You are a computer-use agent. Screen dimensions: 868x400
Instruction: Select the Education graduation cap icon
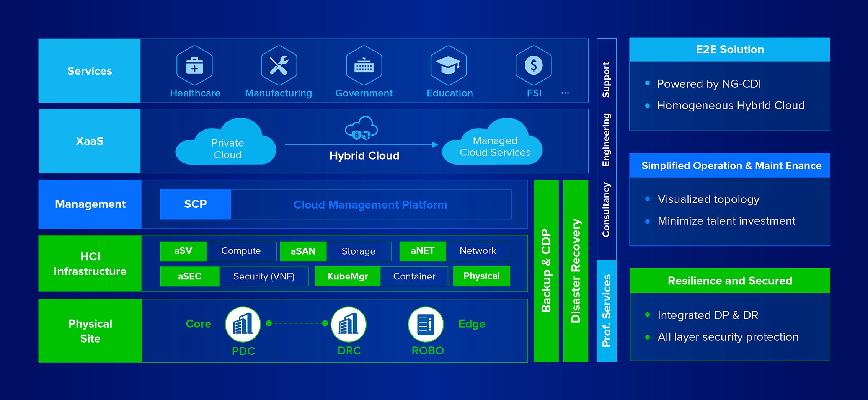tap(449, 65)
